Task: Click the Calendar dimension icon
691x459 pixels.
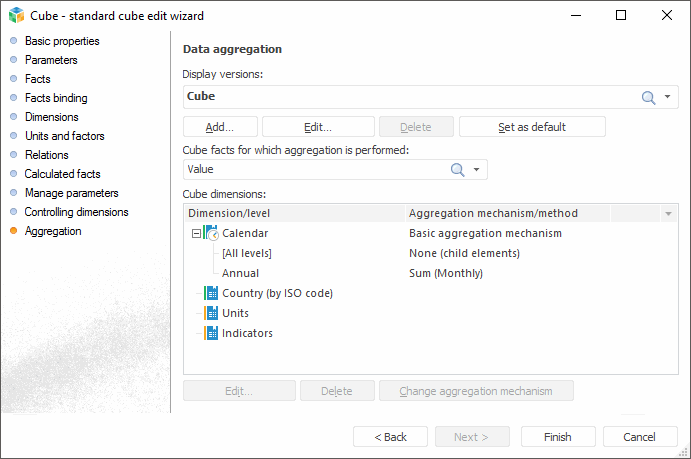Action: (x=211, y=233)
